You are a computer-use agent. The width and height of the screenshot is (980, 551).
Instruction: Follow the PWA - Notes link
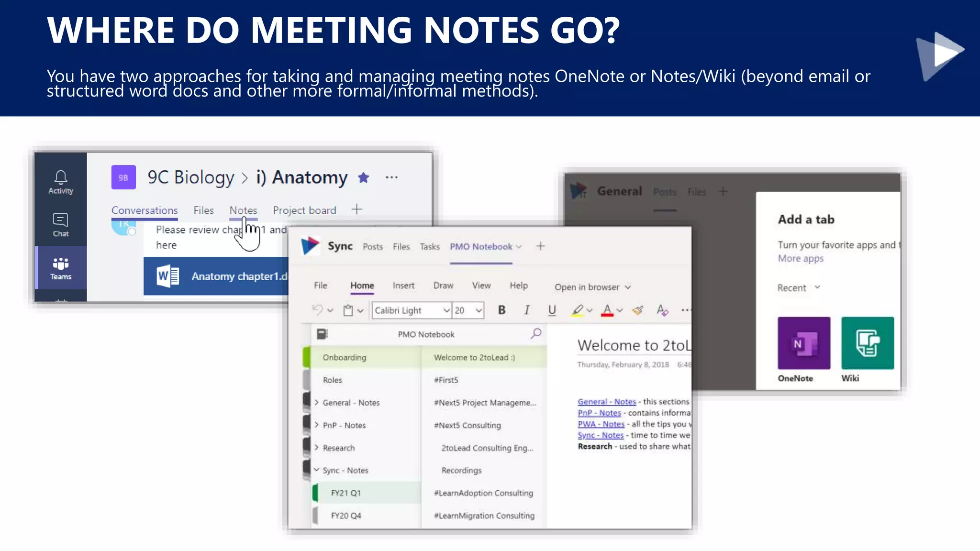(x=601, y=424)
